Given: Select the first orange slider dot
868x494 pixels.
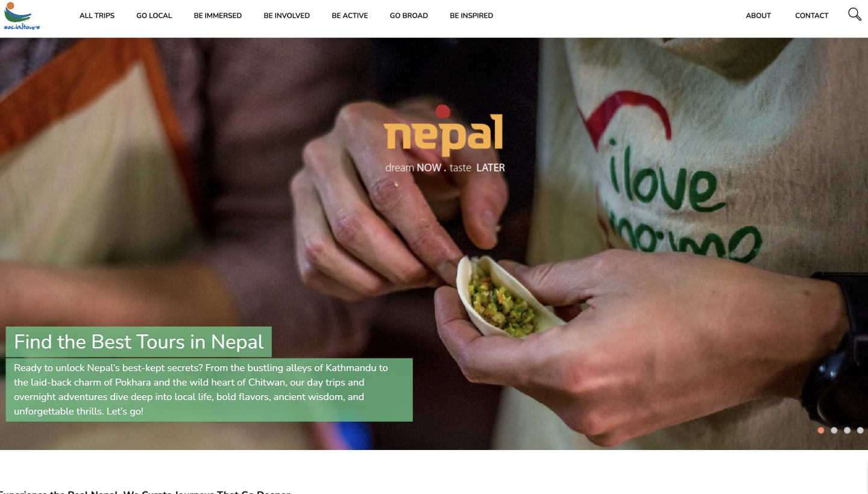Looking at the screenshot, I should tap(821, 430).
